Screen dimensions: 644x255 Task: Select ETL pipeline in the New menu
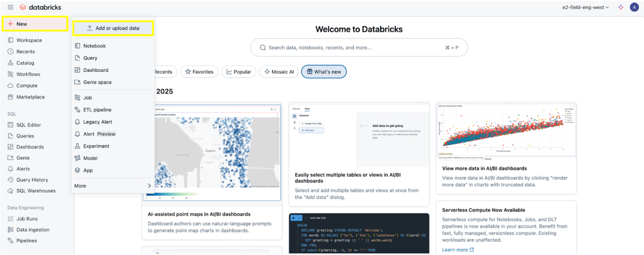pos(97,110)
